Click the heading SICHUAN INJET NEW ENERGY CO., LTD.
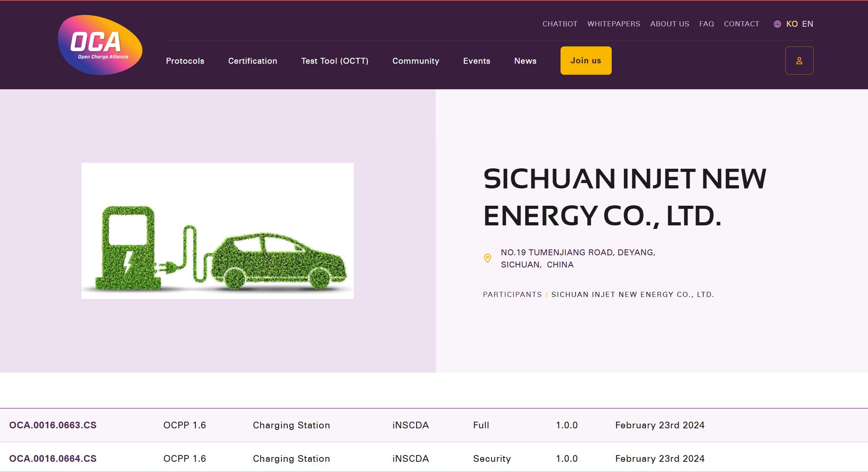This screenshot has width=868, height=472. [x=625, y=197]
